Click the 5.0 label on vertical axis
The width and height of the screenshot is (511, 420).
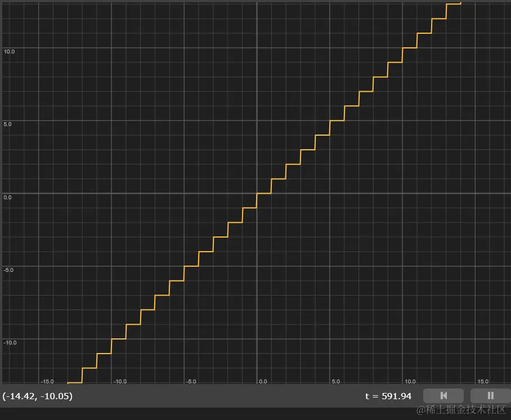7,124
